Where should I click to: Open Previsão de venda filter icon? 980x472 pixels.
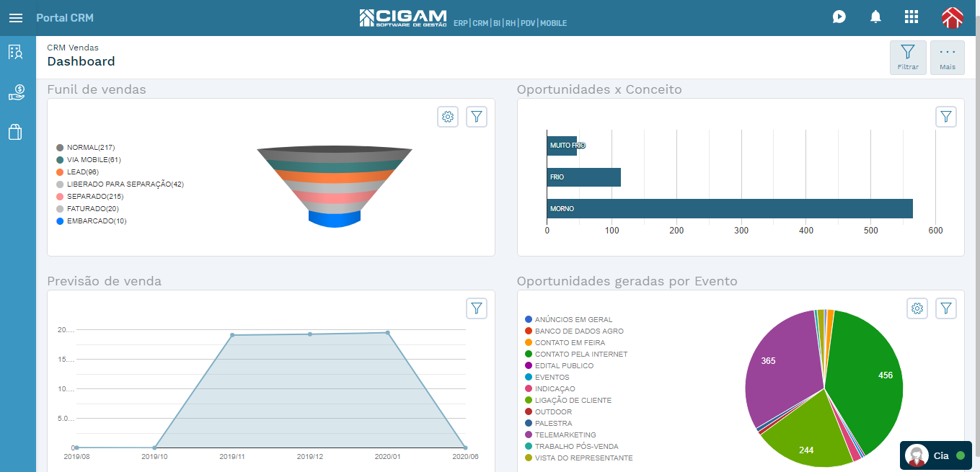click(477, 308)
